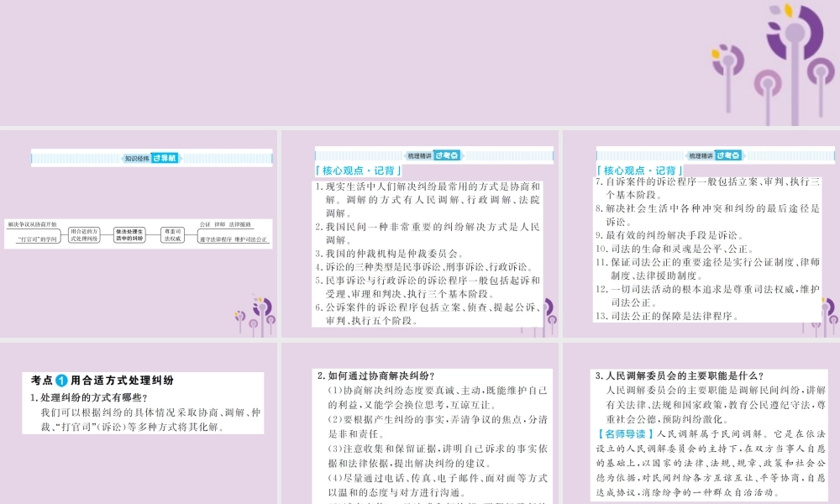
Task: Click item (4) about 电话、传真、电子邮件
Action: click(437, 485)
